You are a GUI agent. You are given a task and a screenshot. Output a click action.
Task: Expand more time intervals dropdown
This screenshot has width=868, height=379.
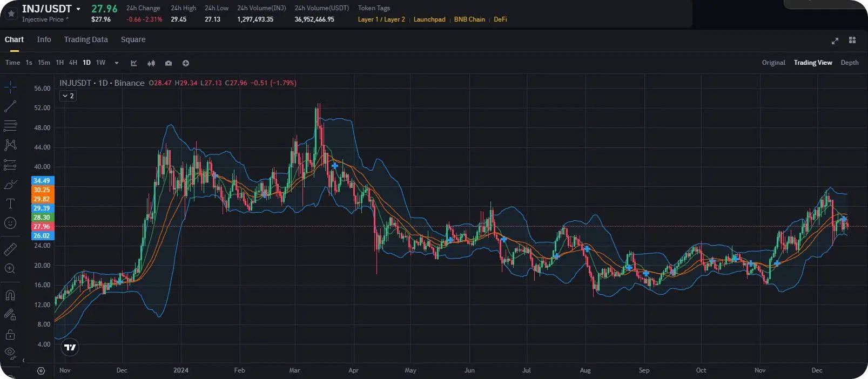tap(117, 63)
